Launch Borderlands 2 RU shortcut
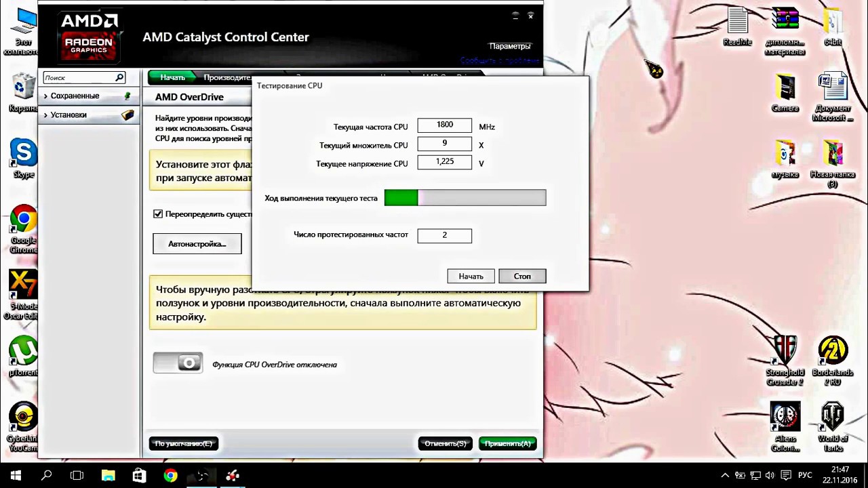868x488 pixels. (x=833, y=360)
